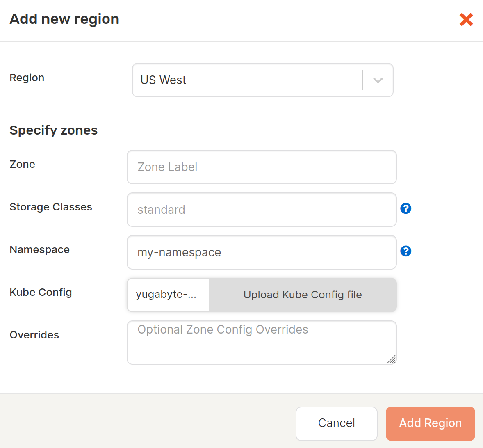Click the Kube Config label
483x448 pixels.
(41, 292)
